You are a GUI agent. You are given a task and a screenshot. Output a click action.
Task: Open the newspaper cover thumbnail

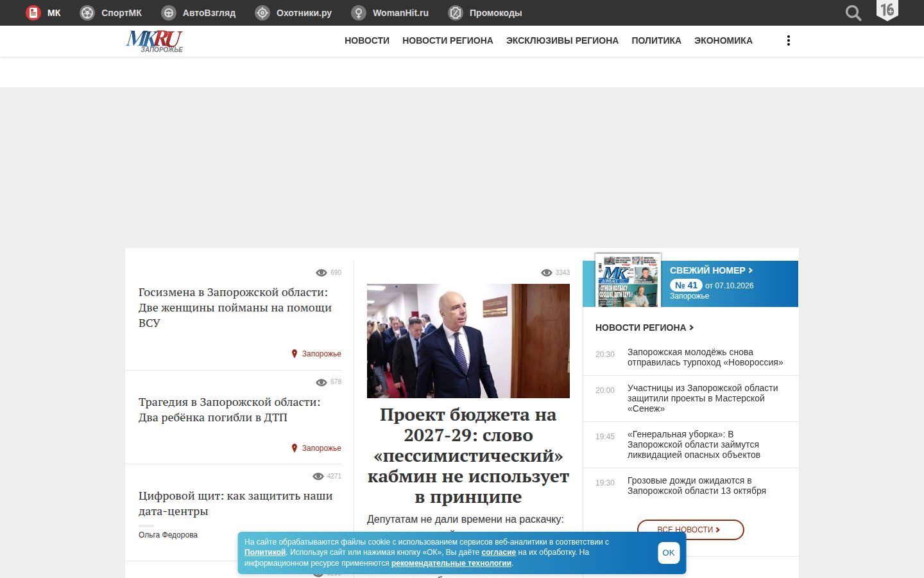click(628, 281)
